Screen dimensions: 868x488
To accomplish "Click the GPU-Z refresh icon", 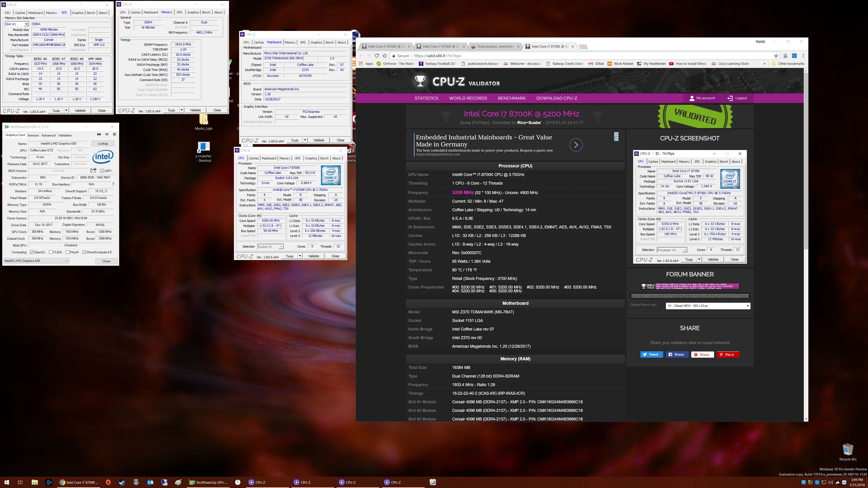I will pyautogui.click(x=107, y=134).
